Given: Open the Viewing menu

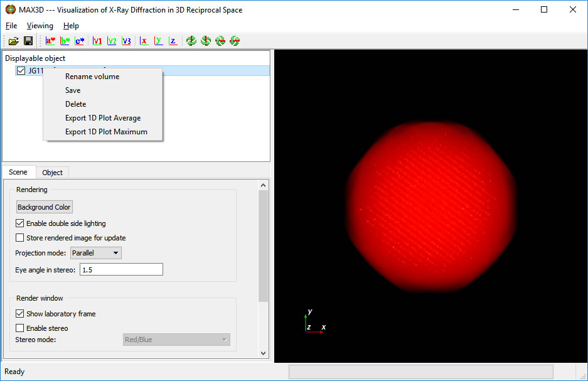Looking at the screenshot, I should [40, 26].
